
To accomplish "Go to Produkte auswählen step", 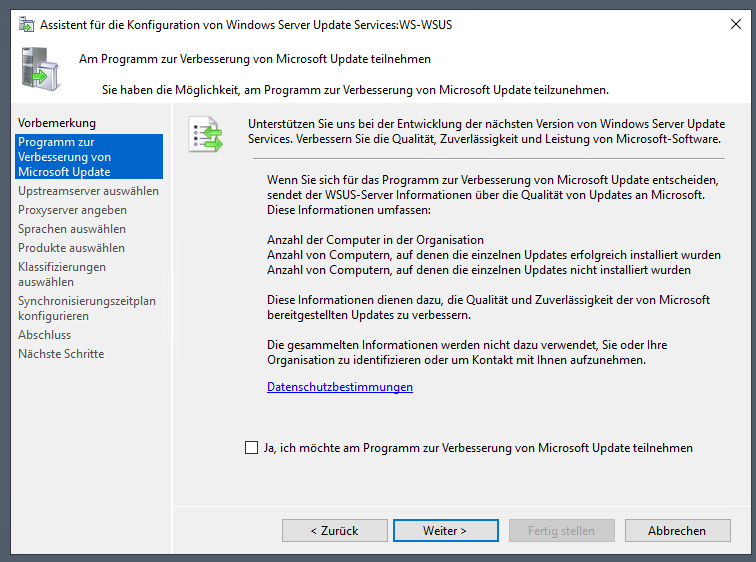I will point(71,248).
